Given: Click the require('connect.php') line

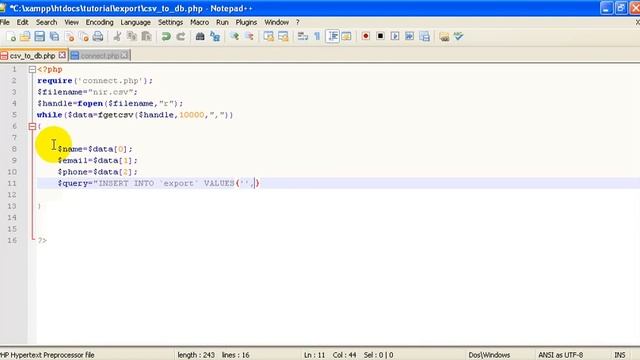Looking at the screenshot, I should pyautogui.click(x=95, y=81).
